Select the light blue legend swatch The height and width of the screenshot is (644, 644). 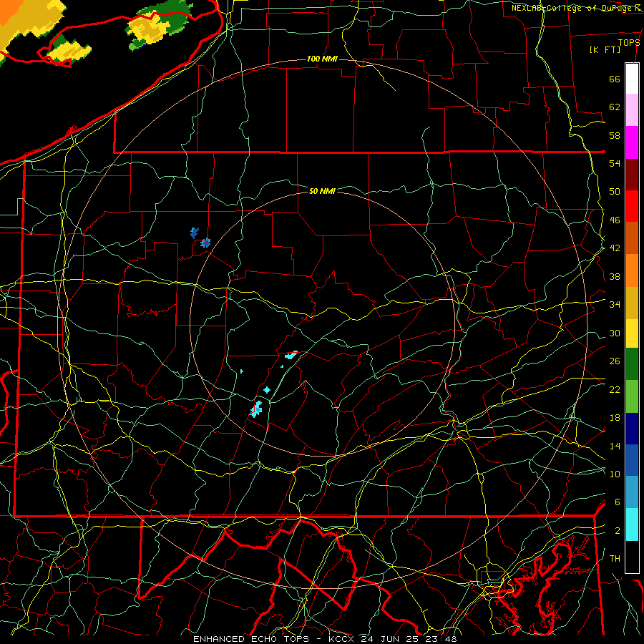[632, 492]
